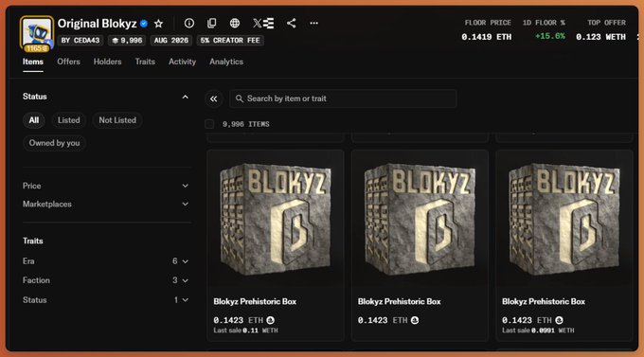Open the Activity tab
The width and height of the screenshot is (644, 357).
182,62
